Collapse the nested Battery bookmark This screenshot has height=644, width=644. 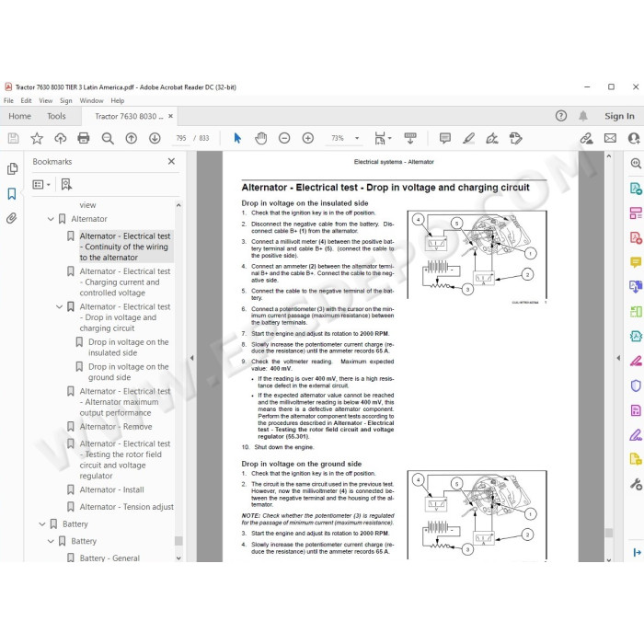coord(51,541)
